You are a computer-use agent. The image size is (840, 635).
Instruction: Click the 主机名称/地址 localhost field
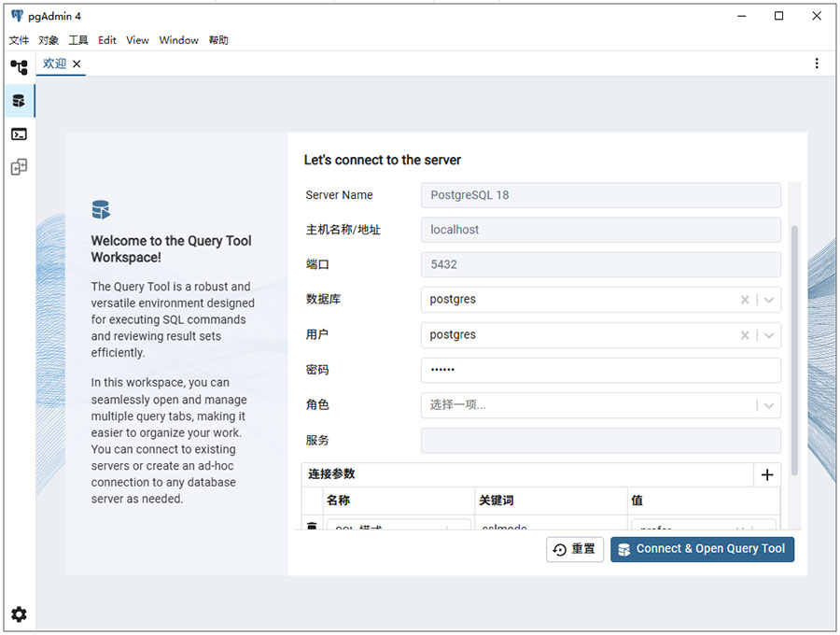[x=600, y=230]
